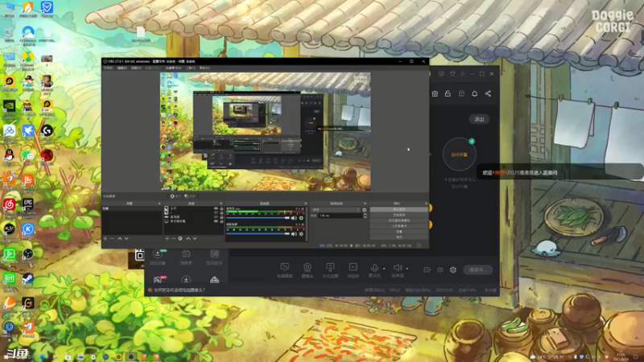Toggle speaker icon in Douyu toolbar
The image size is (644, 362).
pos(397,268)
